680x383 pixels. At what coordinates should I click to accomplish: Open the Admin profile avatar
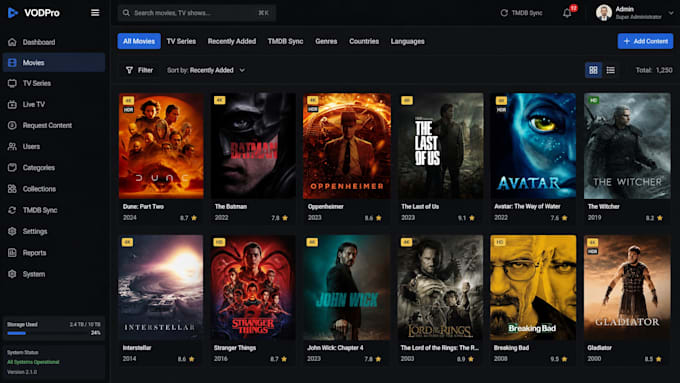click(604, 13)
